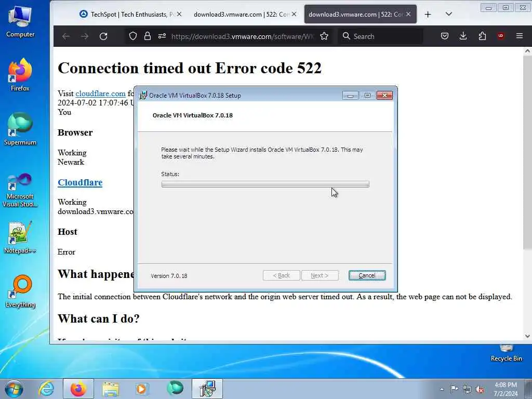Click the 'What can I do?' heading
Viewport: 532px width, 399px height.
pos(99,318)
